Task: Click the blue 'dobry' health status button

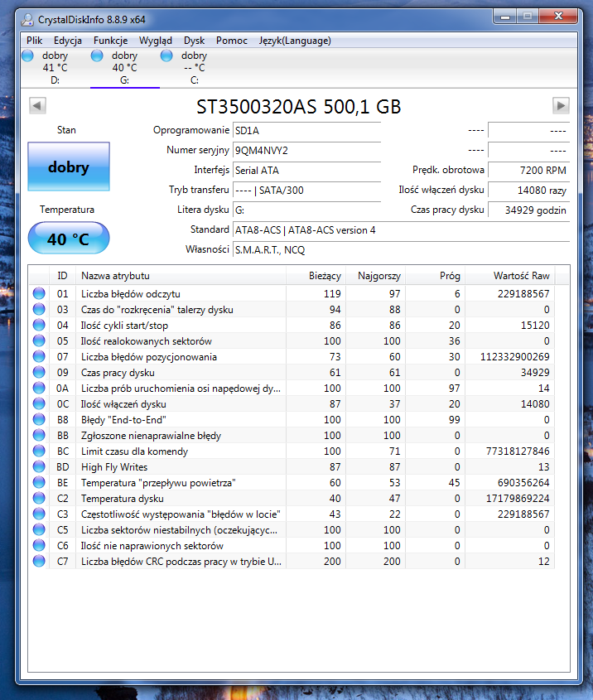Action: coord(69,167)
